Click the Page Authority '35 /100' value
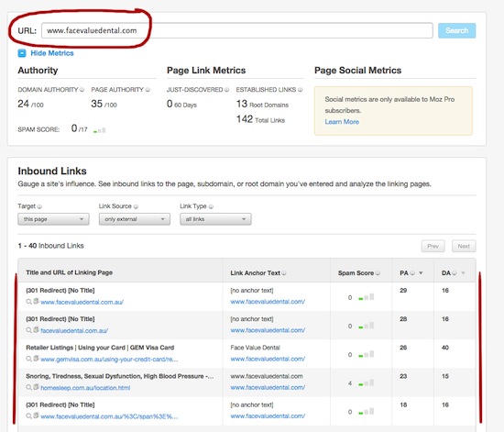This screenshot has width=504, height=432. (104, 104)
